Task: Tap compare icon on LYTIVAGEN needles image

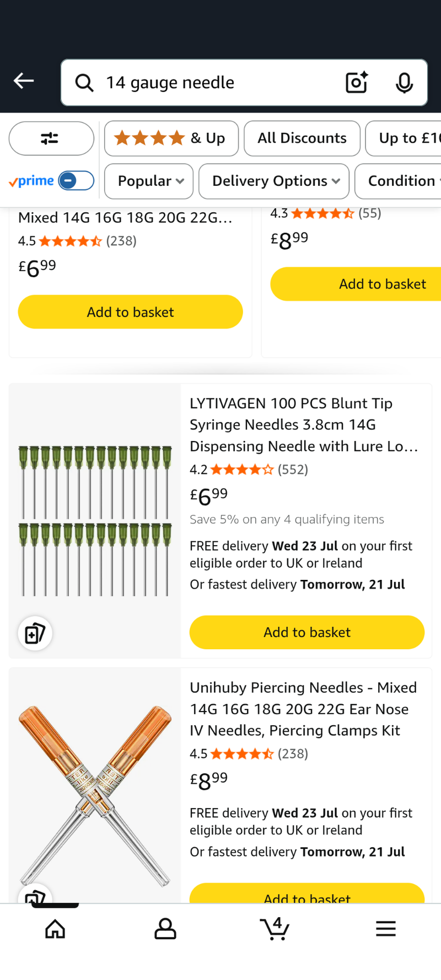Action: (x=35, y=633)
